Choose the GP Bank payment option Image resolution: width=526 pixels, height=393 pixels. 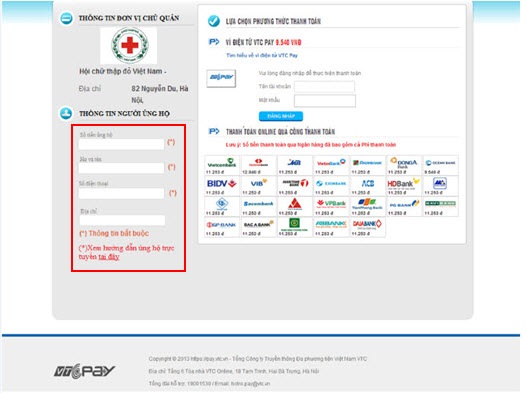(222, 227)
